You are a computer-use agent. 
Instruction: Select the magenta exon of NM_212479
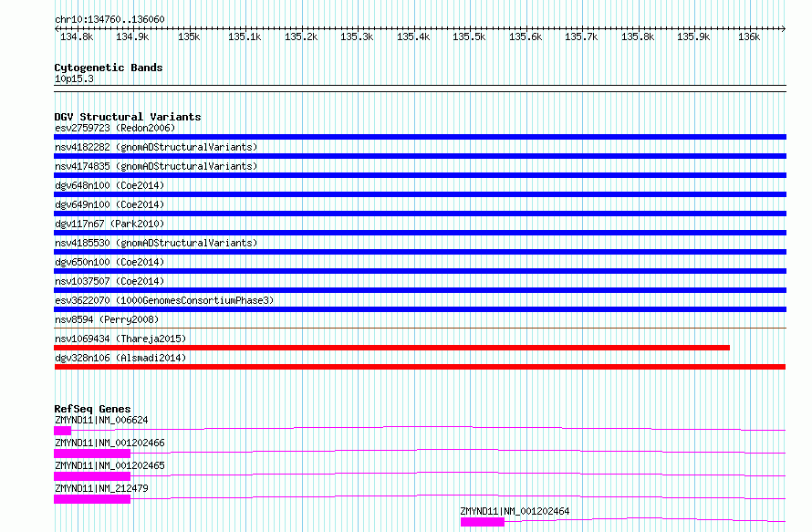click(92, 499)
